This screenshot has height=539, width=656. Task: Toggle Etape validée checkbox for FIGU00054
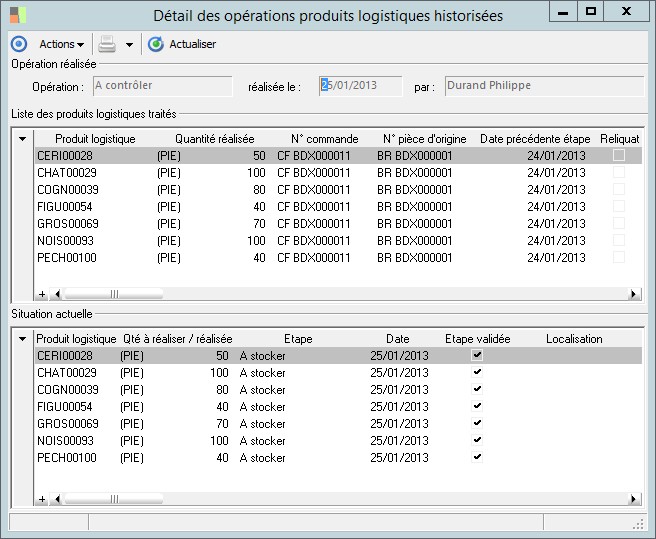pyautogui.click(x=477, y=407)
